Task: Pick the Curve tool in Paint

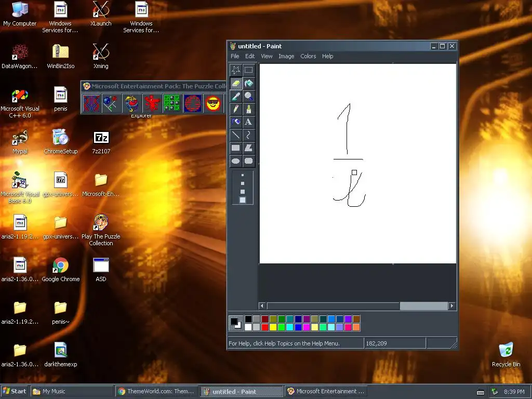Action: (x=249, y=135)
